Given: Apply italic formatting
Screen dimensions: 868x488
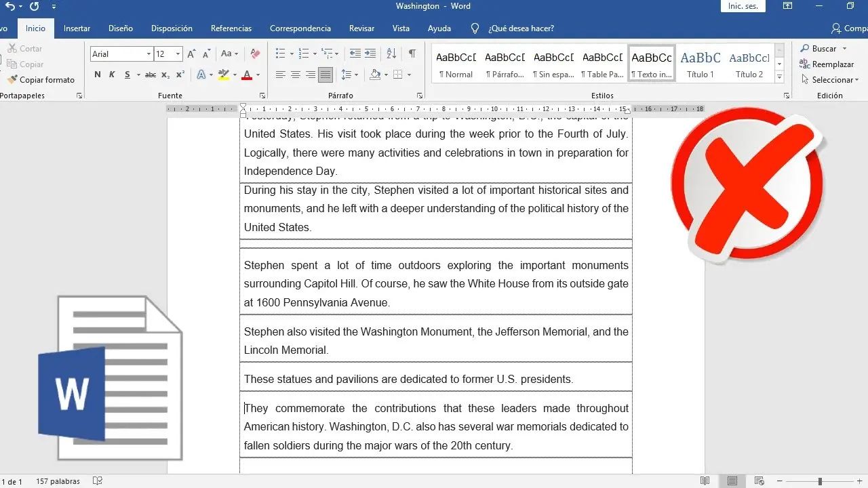Looking at the screenshot, I should pyautogui.click(x=112, y=75).
